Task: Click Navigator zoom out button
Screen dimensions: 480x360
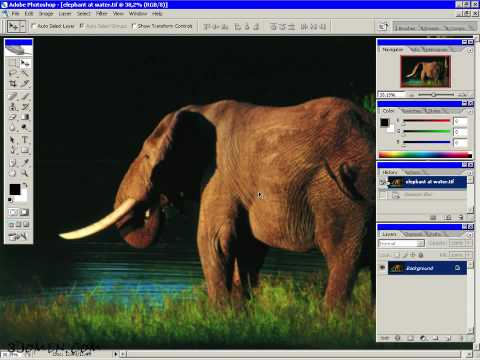Action: (x=412, y=95)
